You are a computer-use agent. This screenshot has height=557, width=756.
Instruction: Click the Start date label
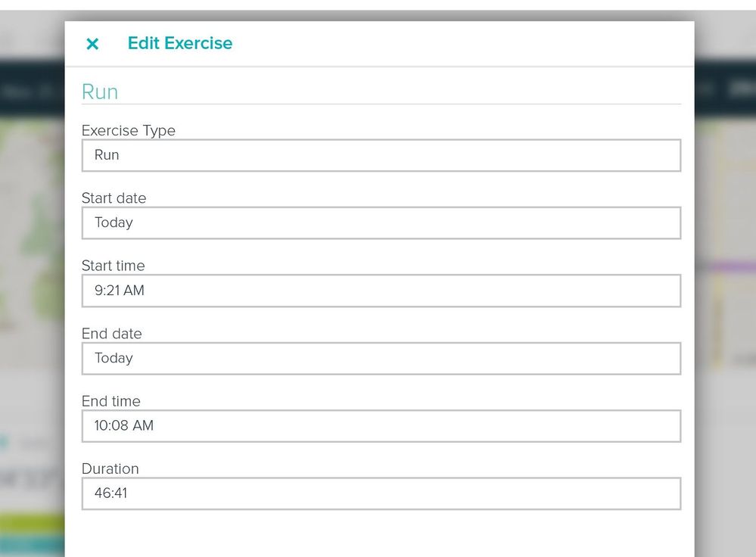pos(114,198)
